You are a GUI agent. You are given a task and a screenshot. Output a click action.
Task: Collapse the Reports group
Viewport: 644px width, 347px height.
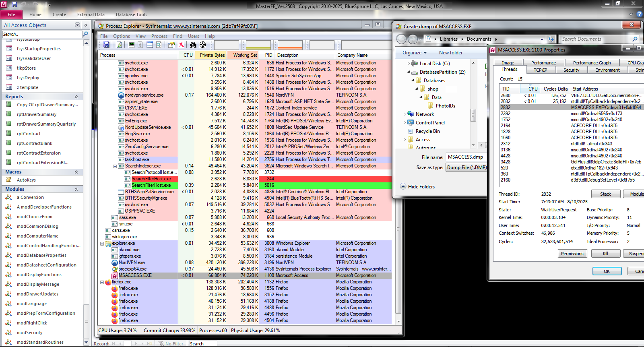tap(76, 97)
